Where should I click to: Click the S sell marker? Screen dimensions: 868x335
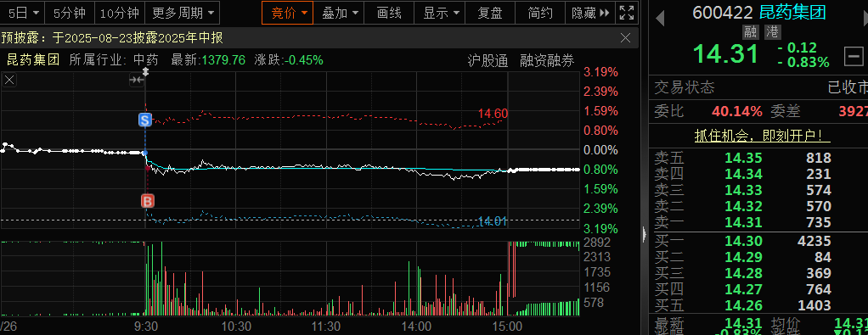coord(145,120)
